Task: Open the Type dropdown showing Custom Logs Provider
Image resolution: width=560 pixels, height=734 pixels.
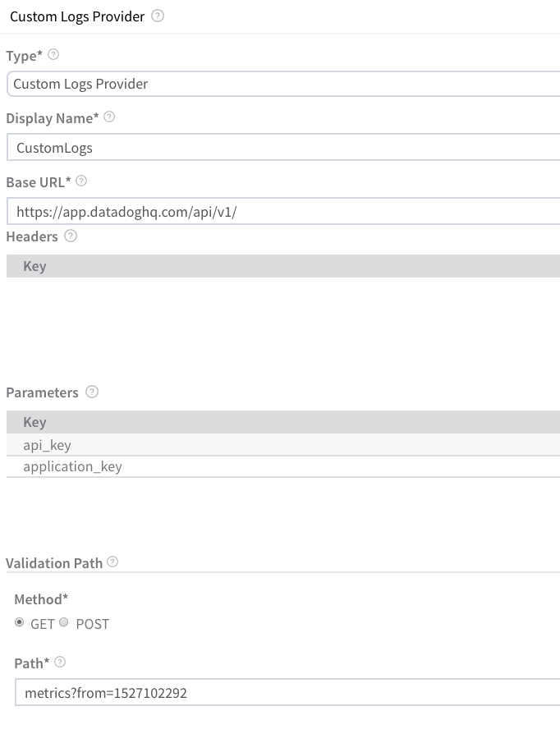Action: coord(283,85)
